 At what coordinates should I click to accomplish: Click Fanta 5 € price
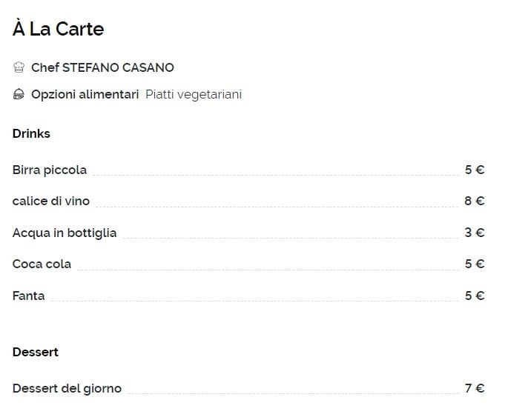click(475, 296)
